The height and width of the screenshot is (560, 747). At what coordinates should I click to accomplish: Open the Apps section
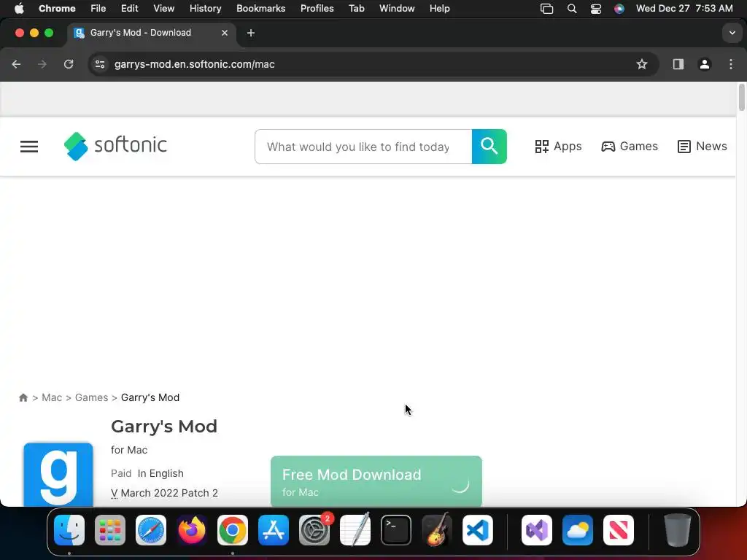558,146
